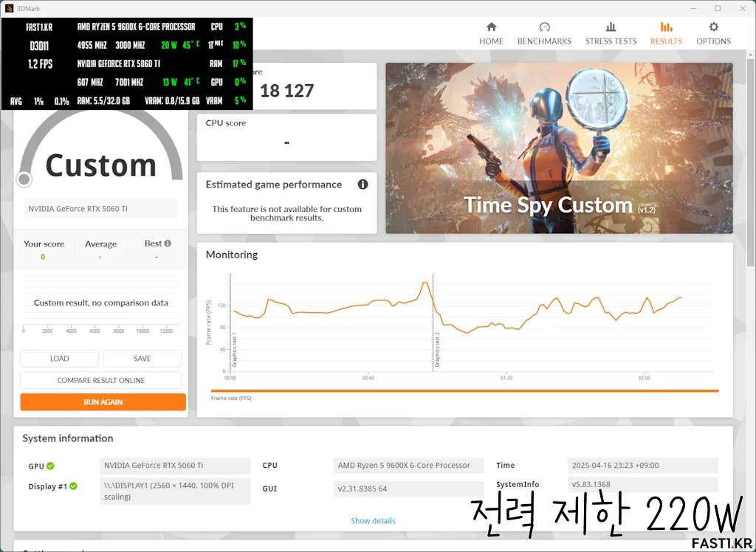Click the Average label

pyautogui.click(x=100, y=244)
